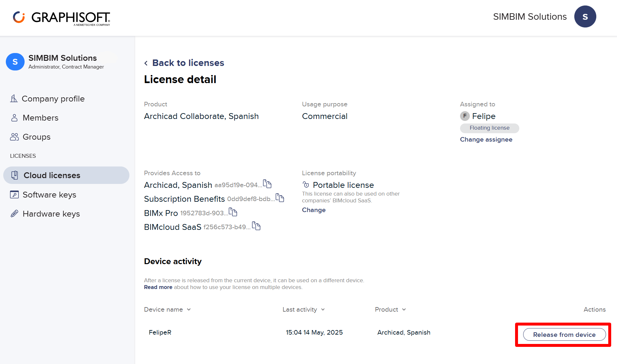Sort by Last activity column
617x364 pixels.
(303, 310)
